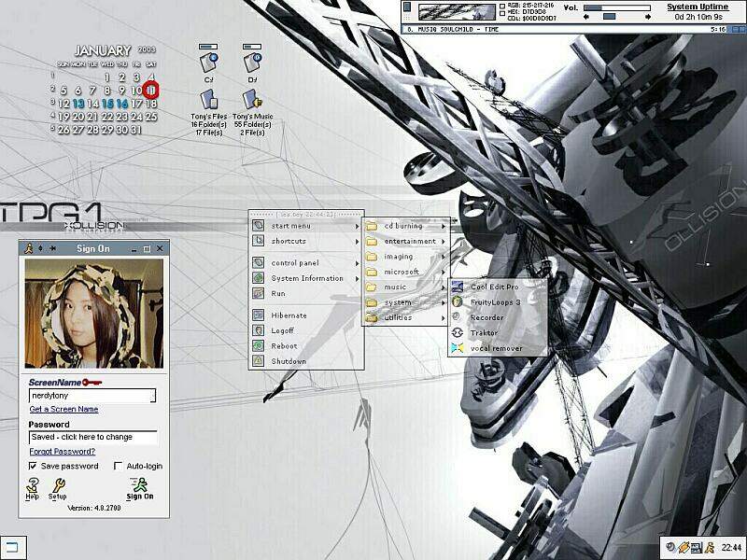The width and height of the screenshot is (747, 560).
Task: Click the Help icon in Sign On window
Action: (x=33, y=485)
